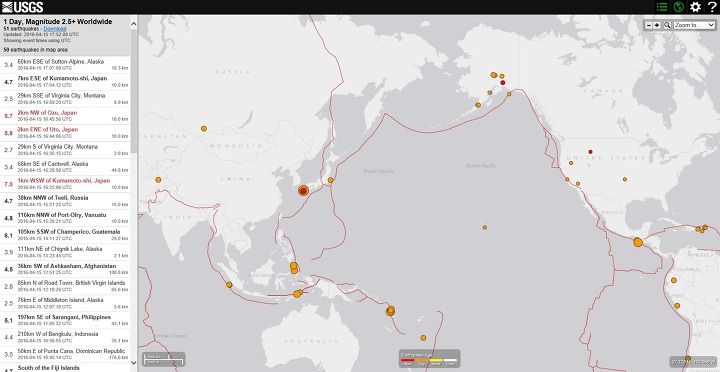Image resolution: width=720 pixels, height=372 pixels.
Task: Click the list scrollbar up arrow
Action: click(134, 23)
